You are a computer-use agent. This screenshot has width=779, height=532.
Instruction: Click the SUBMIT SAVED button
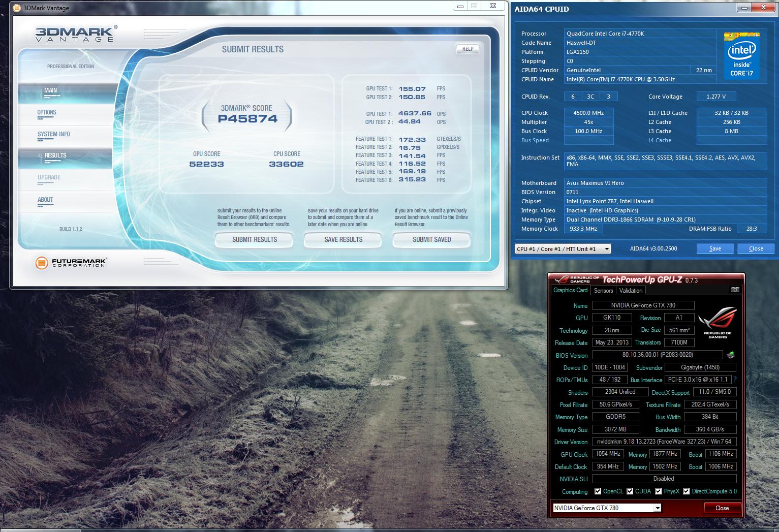[x=431, y=239]
